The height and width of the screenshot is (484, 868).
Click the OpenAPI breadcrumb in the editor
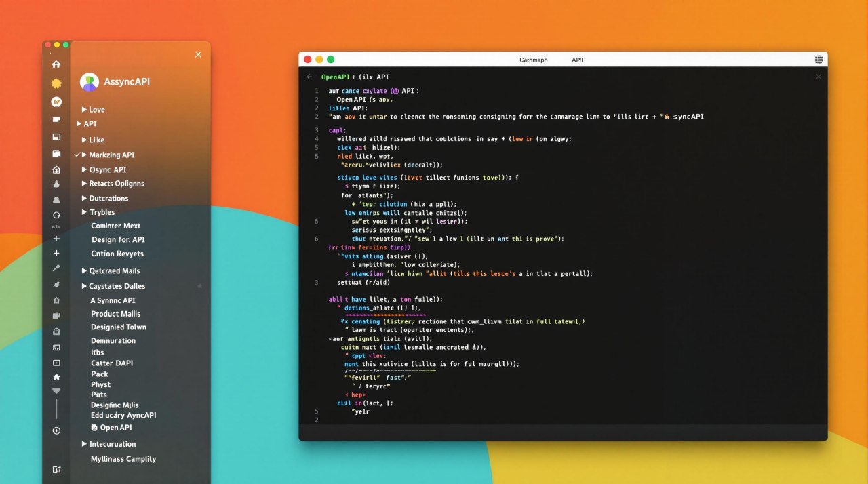[336, 77]
